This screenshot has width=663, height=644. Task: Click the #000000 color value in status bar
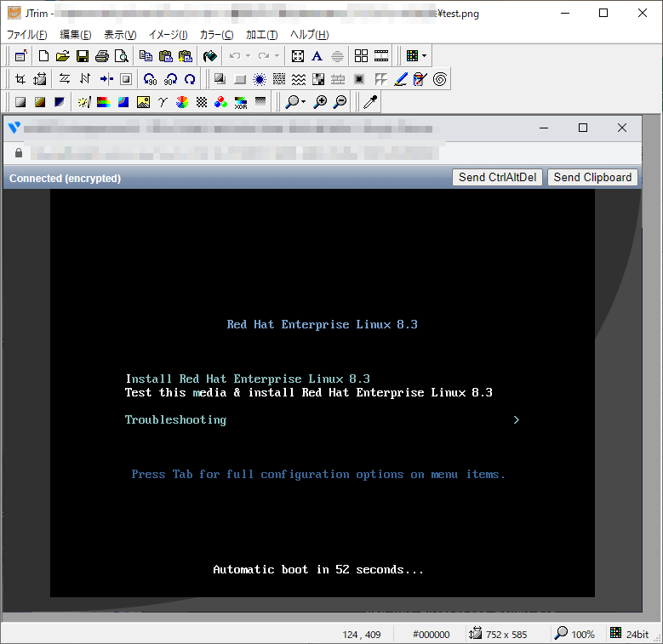[431, 635]
